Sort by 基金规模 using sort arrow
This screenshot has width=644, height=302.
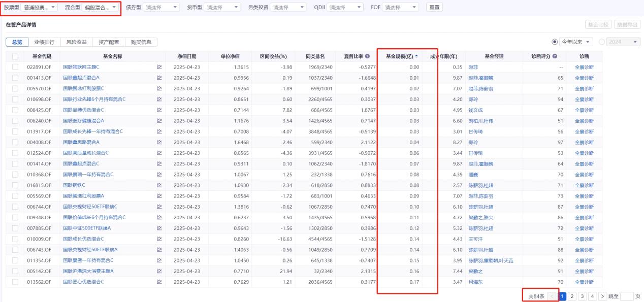pyautogui.click(x=417, y=56)
